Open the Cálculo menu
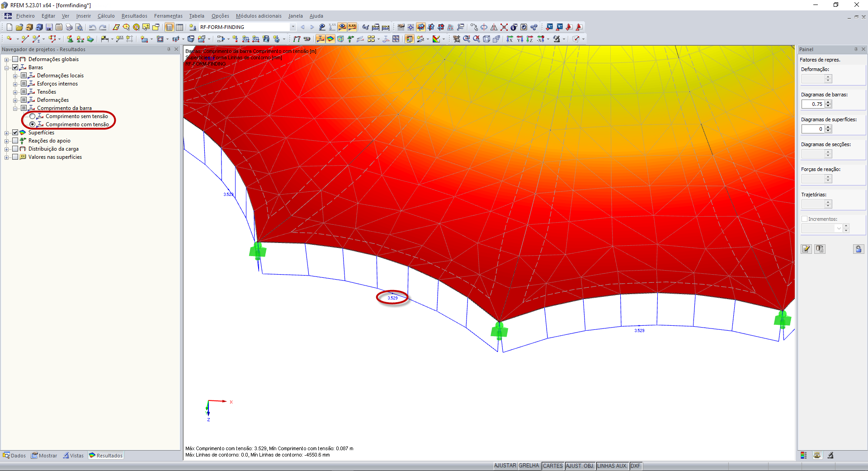868x471 pixels. tap(106, 16)
